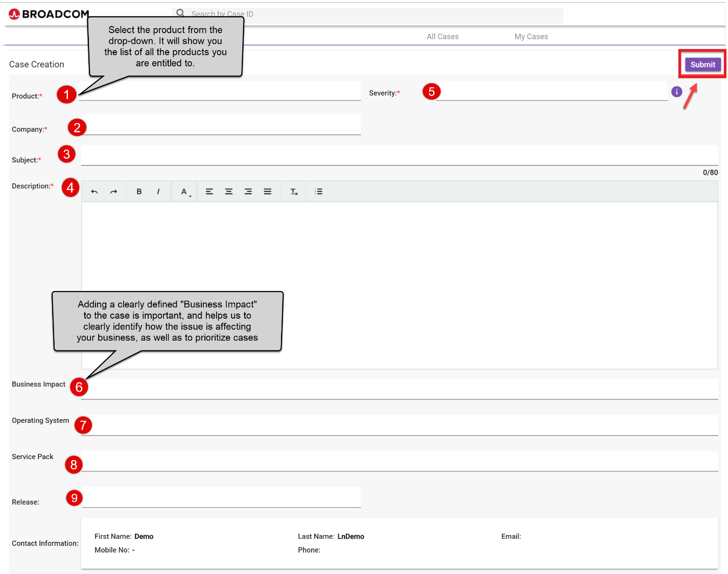Switch to the My Cases tab

(531, 37)
